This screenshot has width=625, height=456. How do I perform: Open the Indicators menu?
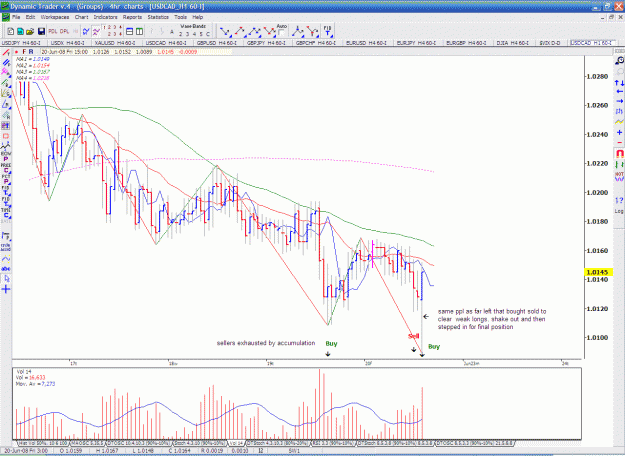pyautogui.click(x=106, y=17)
